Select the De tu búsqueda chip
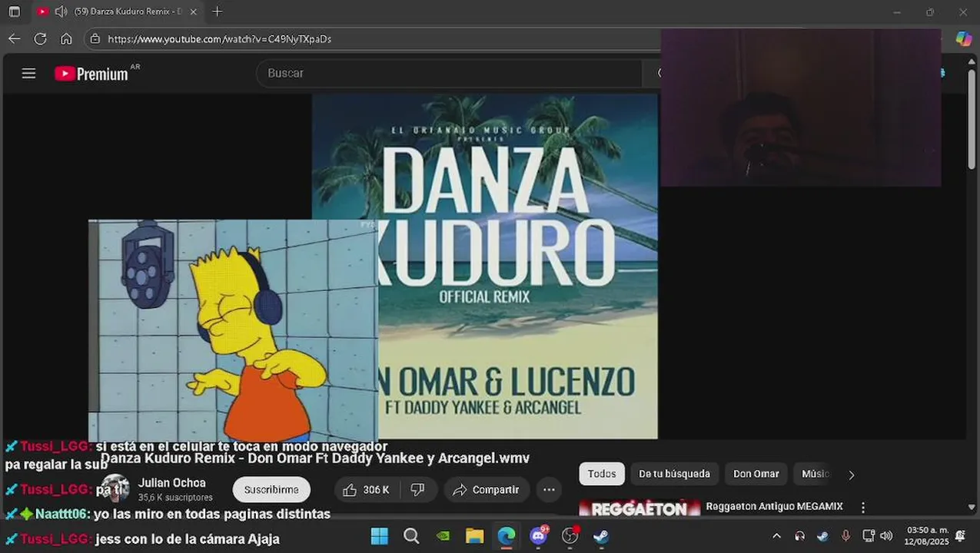980x553 pixels. coord(674,474)
